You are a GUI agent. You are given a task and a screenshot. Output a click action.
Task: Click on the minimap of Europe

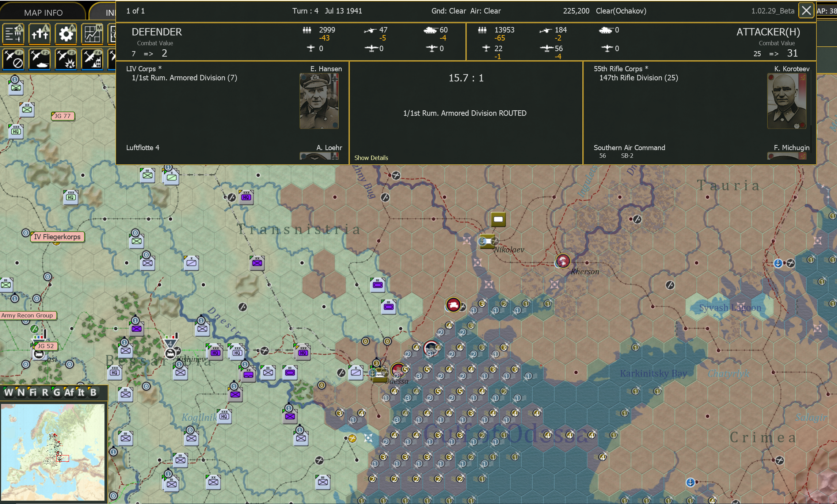point(53,452)
